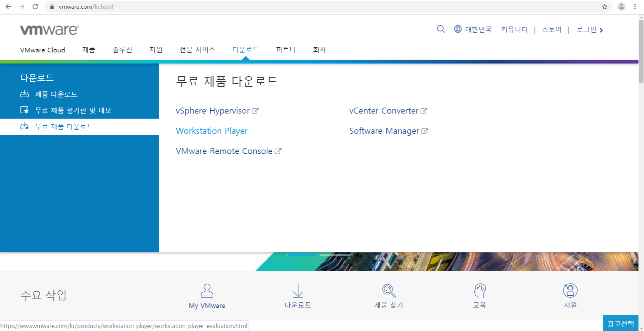
Task: Click the browser back arrow
Action: click(8, 6)
